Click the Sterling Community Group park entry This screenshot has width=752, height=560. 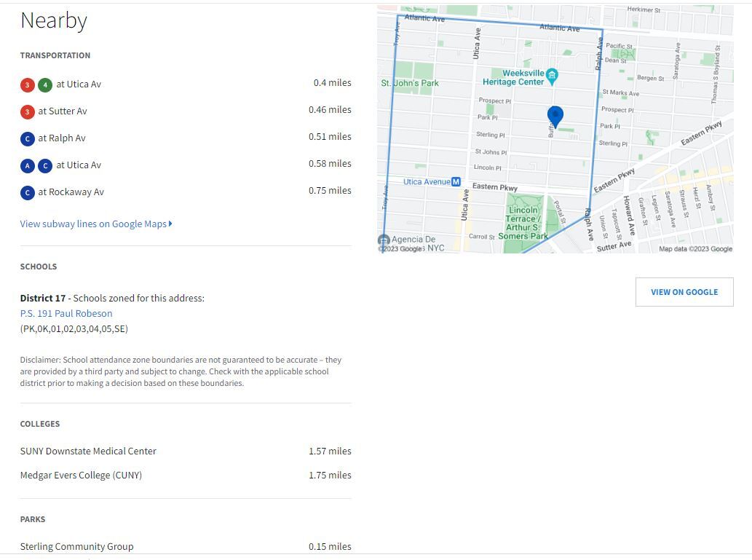tap(76, 546)
